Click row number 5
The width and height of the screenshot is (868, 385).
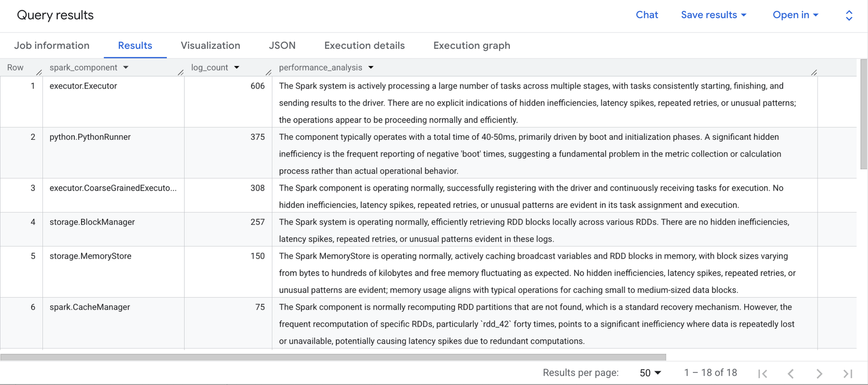[x=33, y=256]
